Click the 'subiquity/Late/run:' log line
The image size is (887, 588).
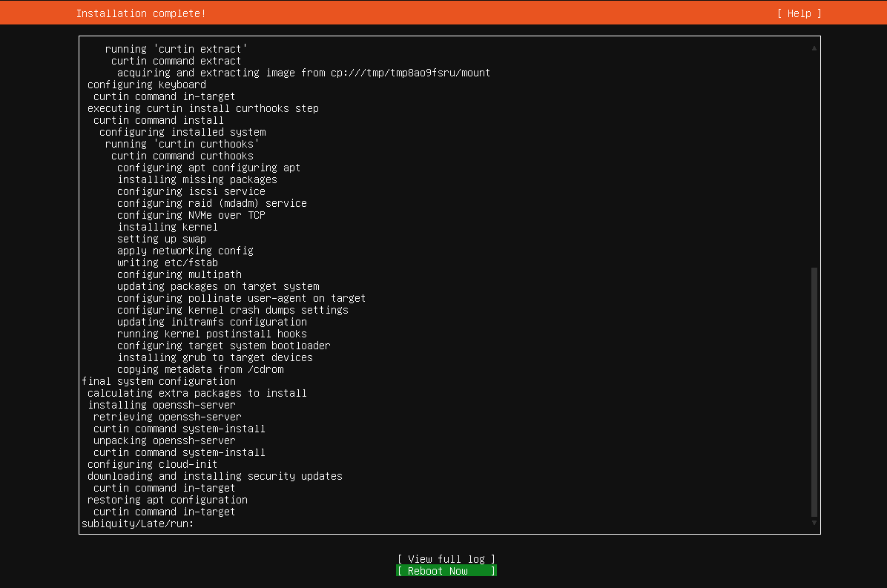click(137, 523)
